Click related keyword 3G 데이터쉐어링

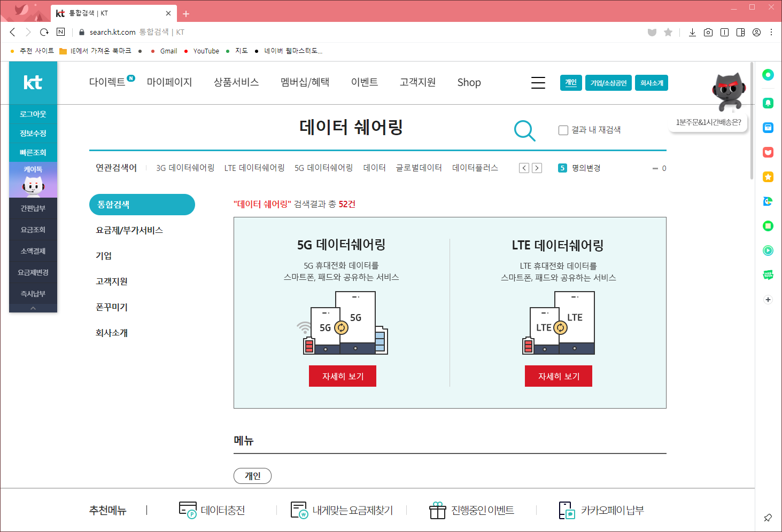185,168
